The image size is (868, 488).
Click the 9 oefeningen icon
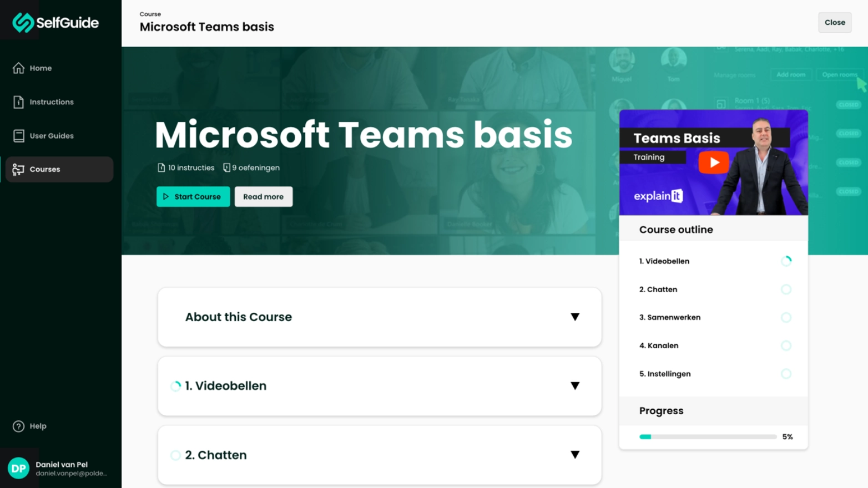coord(226,167)
